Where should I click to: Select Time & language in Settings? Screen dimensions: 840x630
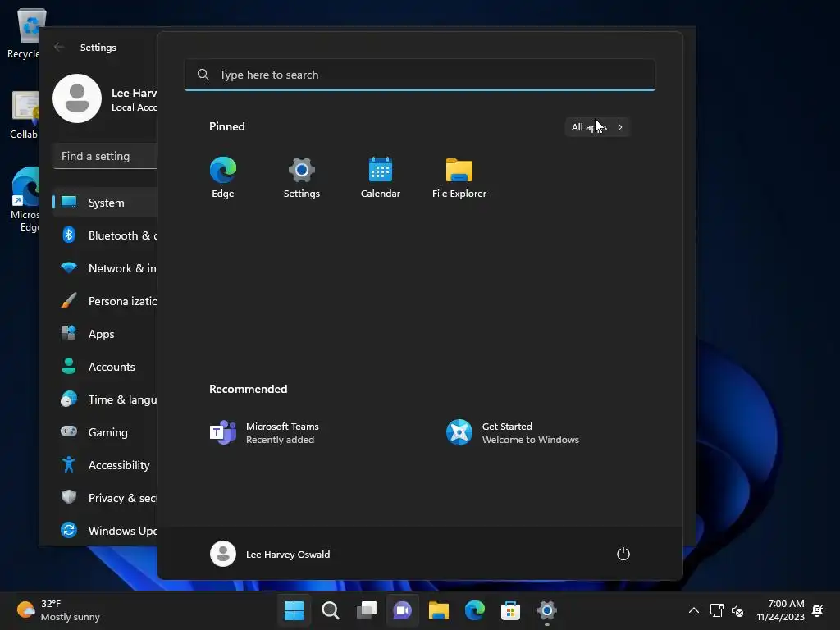point(106,399)
